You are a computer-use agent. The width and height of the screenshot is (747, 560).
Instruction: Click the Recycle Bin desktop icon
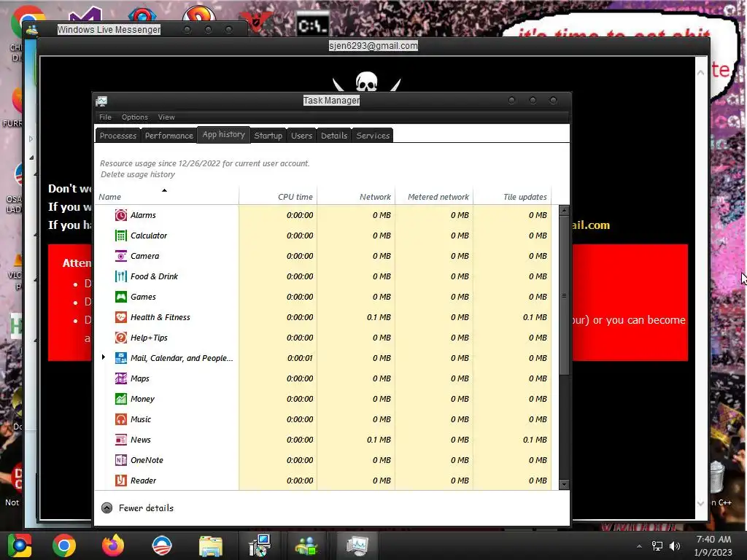(716, 476)
